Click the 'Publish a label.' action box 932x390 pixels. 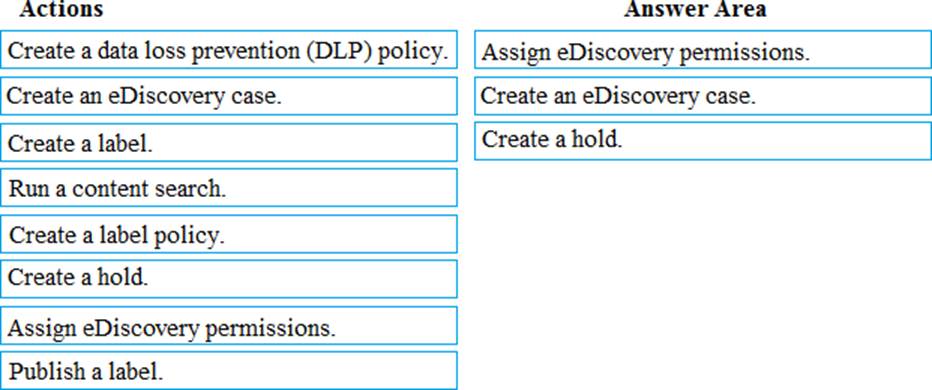229,370
